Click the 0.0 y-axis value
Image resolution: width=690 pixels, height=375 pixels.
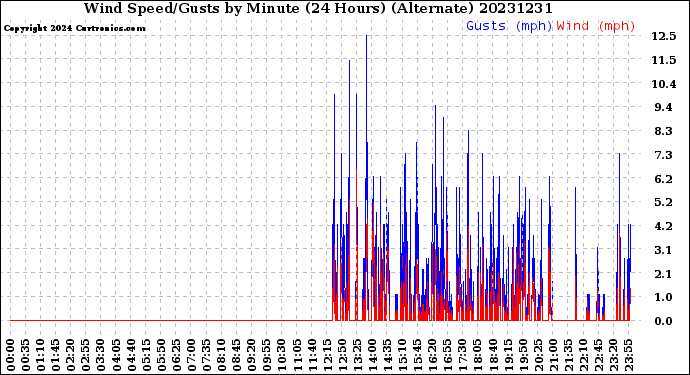tap(664, 321)
